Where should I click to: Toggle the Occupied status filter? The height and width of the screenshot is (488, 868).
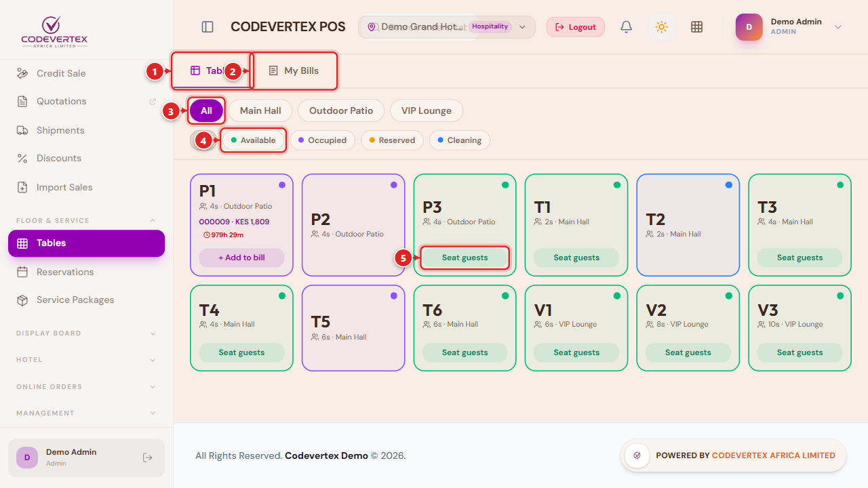click(x=322, y=140)
